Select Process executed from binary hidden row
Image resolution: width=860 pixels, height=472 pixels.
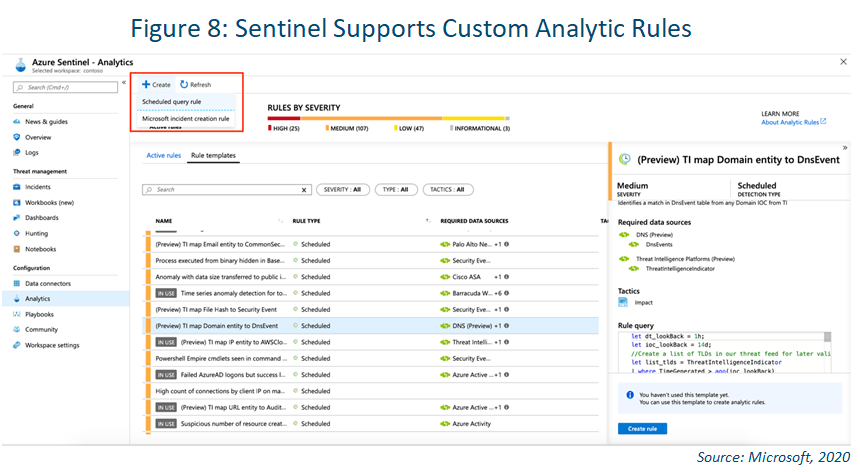[371, 261]
